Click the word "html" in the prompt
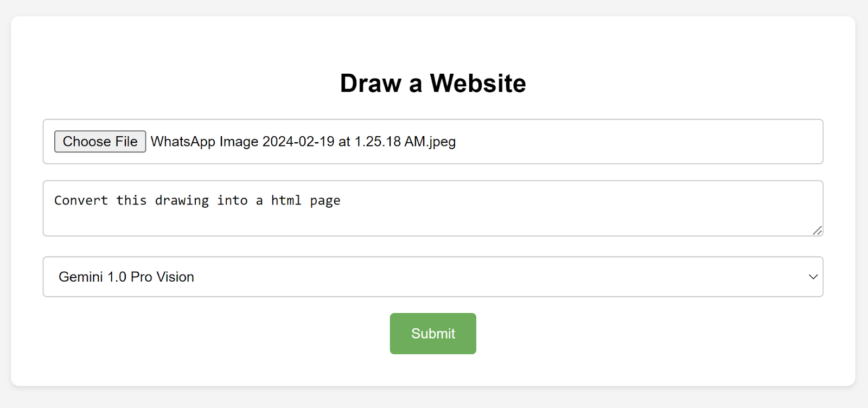Screen dimensions: 868x408 click(x=286, y=201)
